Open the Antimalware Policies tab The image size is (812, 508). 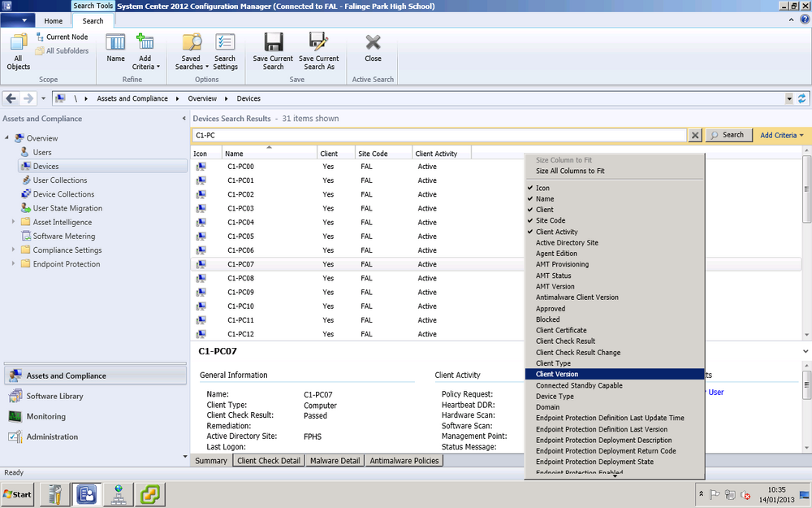(404, 460)
